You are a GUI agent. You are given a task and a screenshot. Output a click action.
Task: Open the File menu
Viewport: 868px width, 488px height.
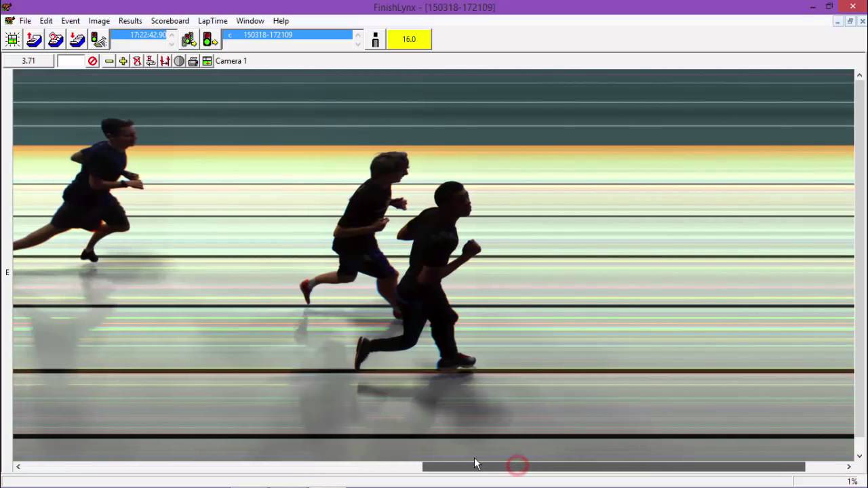click(25, 21)
